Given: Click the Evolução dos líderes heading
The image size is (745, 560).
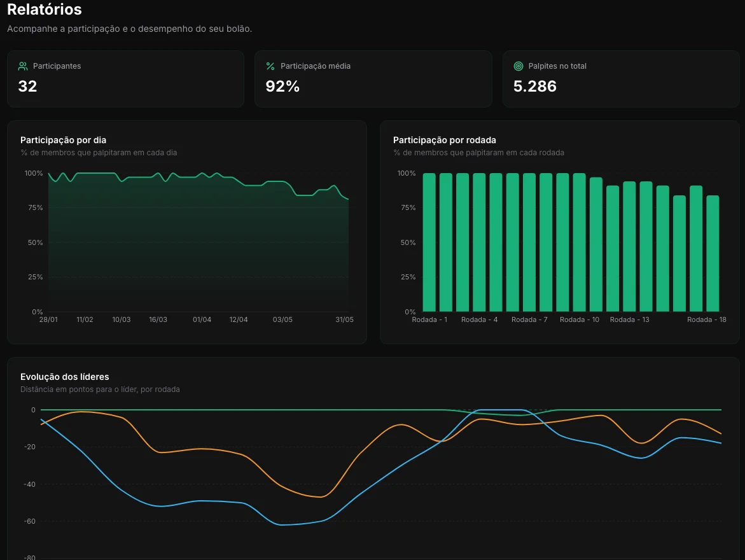Looking at the screenshot, I should (65, 377).
